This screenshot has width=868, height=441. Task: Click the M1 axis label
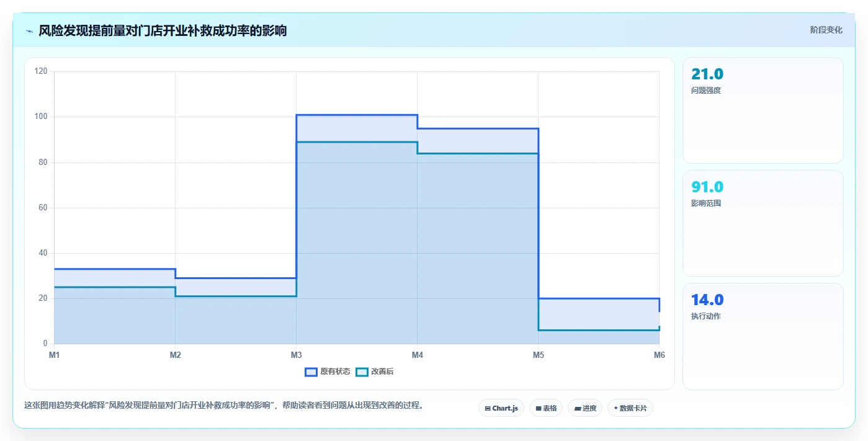click(54, 355)
